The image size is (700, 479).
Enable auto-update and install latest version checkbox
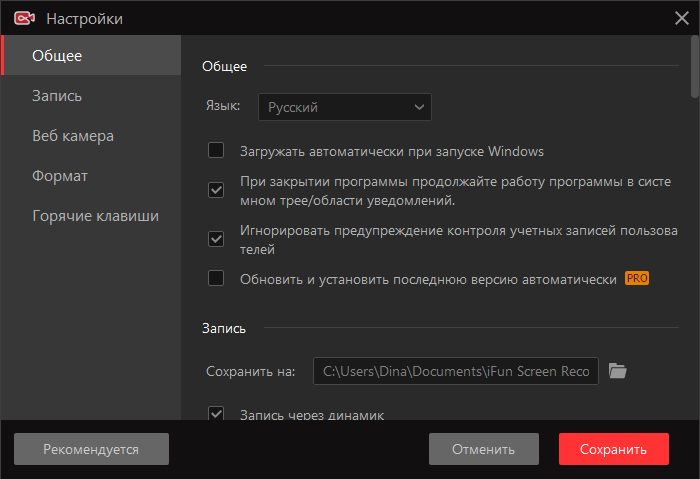click(216, 278)
